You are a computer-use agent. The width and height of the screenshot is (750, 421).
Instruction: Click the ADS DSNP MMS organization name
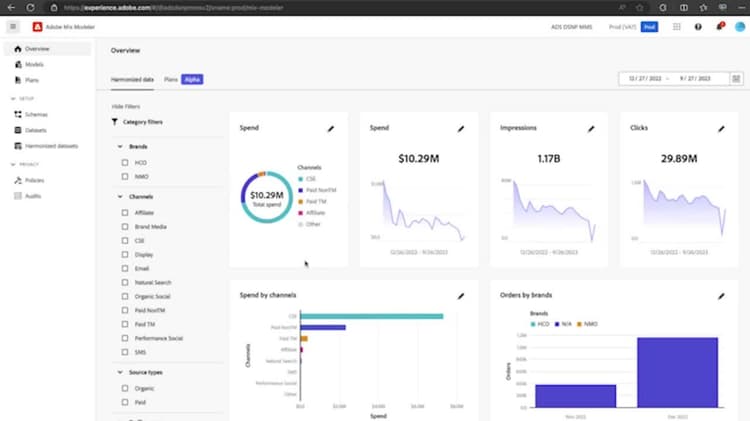tap(572, 27)
